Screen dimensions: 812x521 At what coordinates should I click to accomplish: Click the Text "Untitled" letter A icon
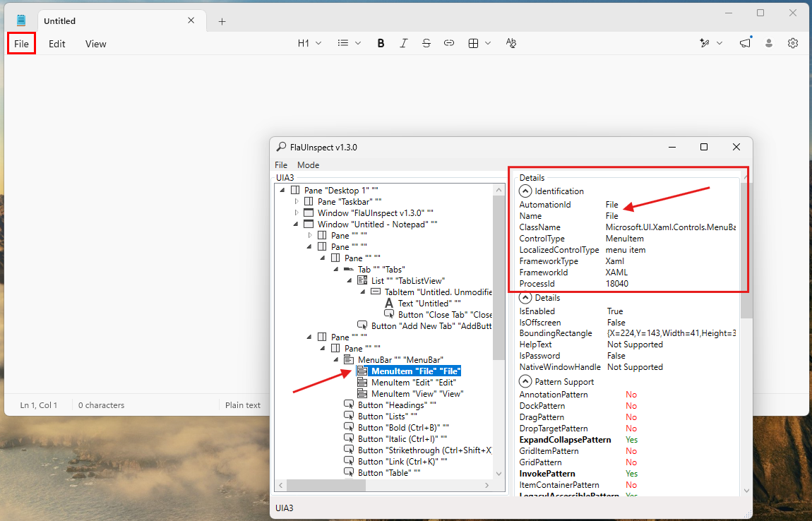[x=390, y=304]
